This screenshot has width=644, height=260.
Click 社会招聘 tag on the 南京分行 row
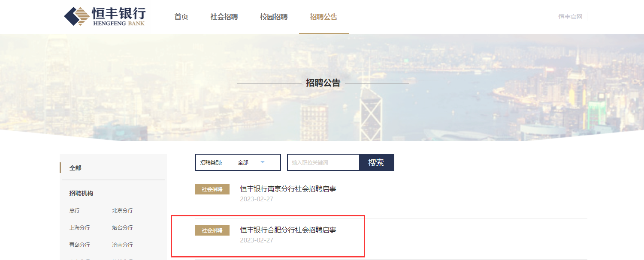pos(212,189)
